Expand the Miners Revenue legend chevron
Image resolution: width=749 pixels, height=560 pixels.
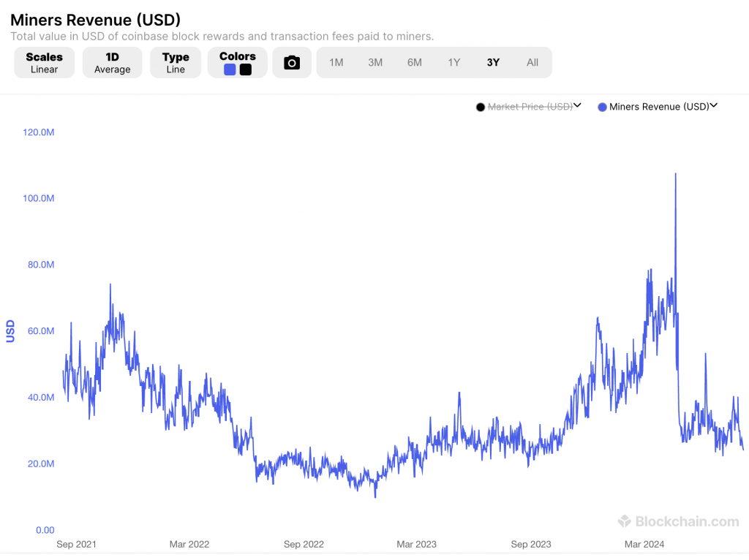[x=714, y=106]
